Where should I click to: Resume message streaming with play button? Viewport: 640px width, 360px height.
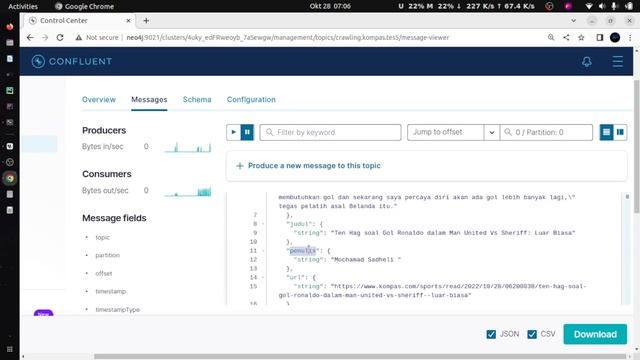233,132
